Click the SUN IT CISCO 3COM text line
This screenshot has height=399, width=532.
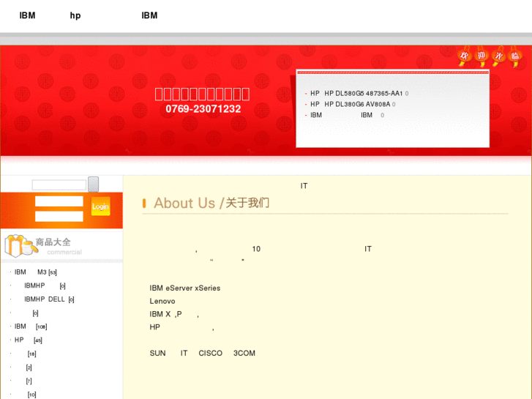(x=202, y=353)
